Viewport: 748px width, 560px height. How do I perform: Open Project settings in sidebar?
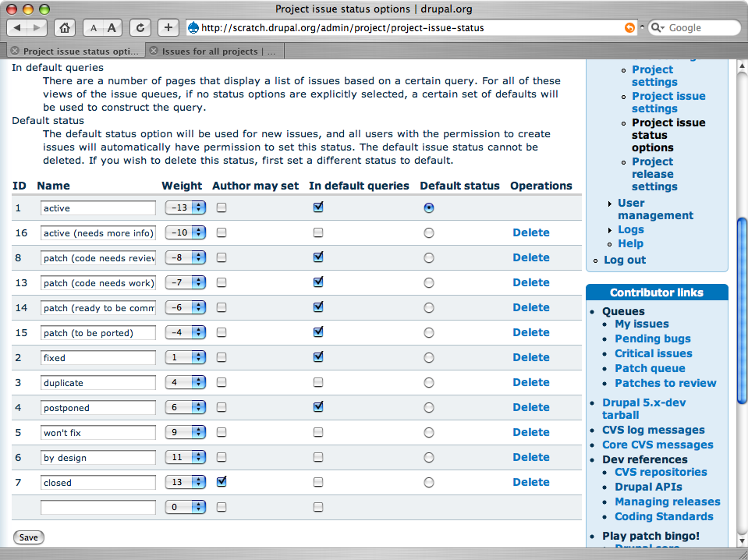(x=654, y=76)
